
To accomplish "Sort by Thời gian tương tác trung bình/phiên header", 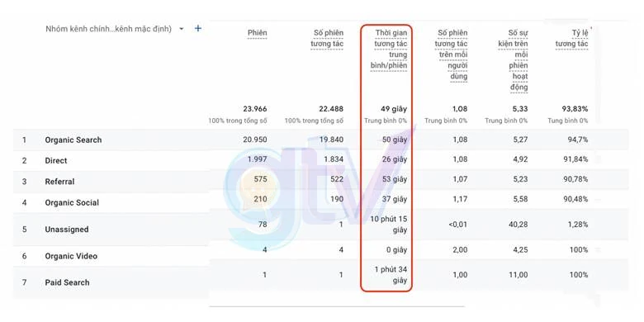I will (389, 50).
